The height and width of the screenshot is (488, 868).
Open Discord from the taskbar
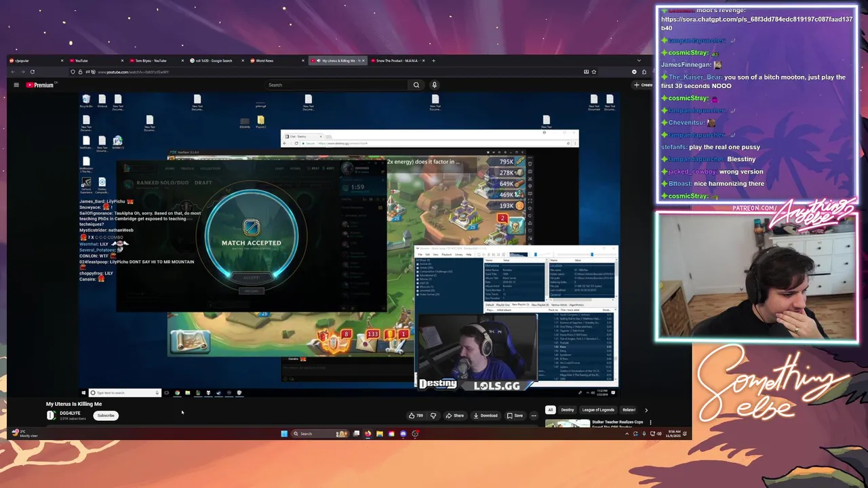403,434
